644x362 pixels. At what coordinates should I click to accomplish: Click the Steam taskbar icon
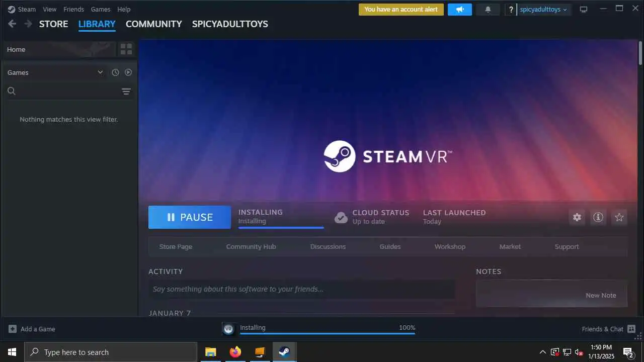click(x=284, y=352)
